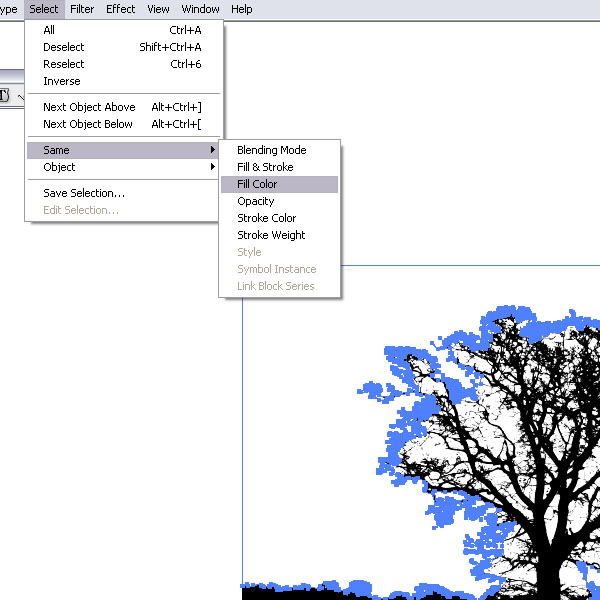
Task: Choose Next Object Below
Action: tap(122, 124)
